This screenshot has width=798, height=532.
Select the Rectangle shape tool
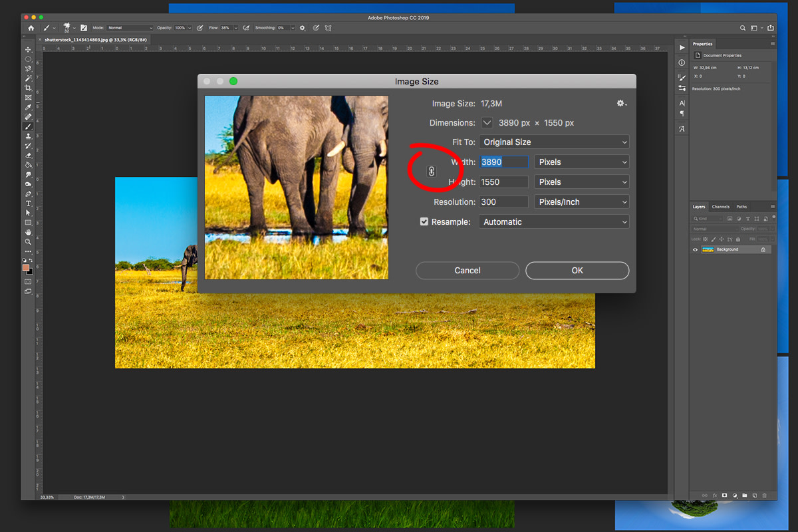click(x=28, y=223)
